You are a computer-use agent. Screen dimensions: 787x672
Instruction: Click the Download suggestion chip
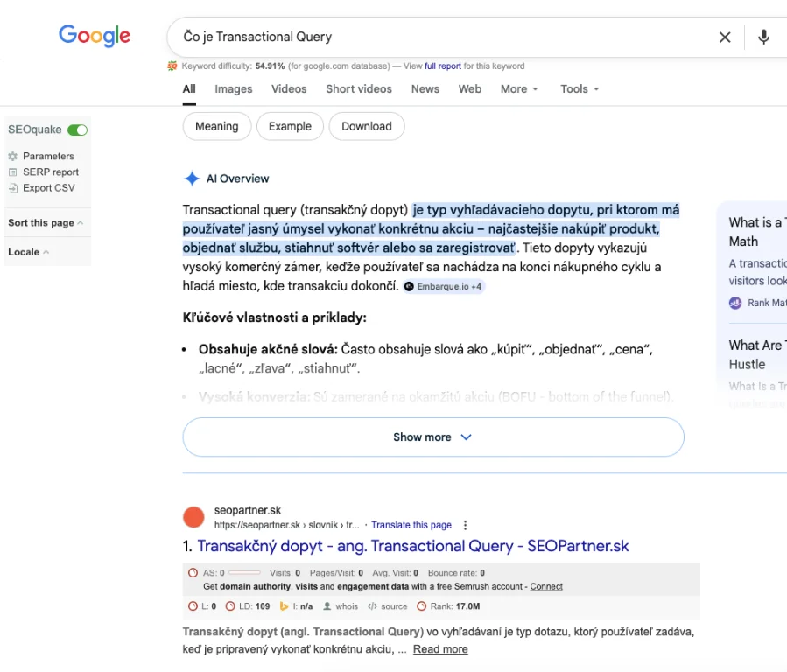pyautogui.click(x=366, y=126)
